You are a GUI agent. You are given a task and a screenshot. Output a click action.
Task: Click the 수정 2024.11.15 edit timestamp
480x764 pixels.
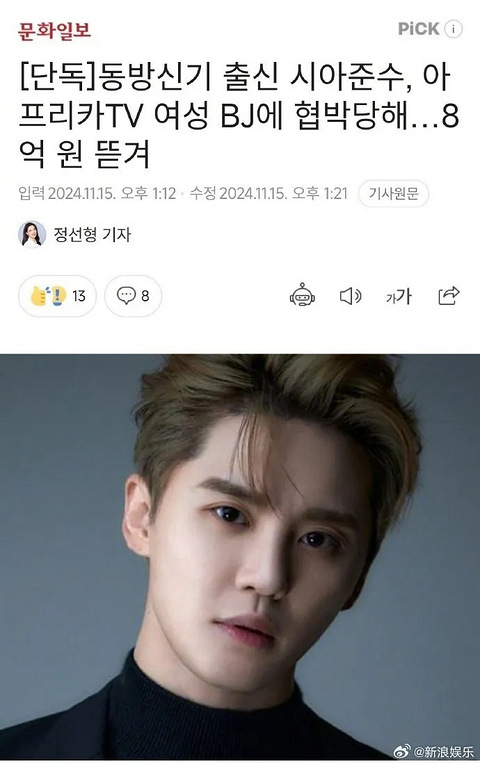click(x=269, y=194)
